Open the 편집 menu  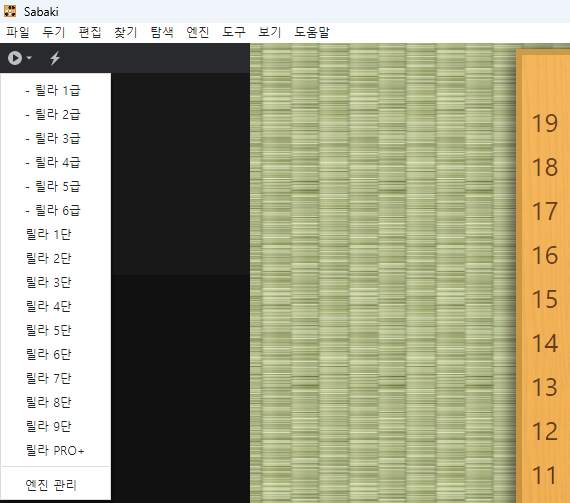pos(89,32)
